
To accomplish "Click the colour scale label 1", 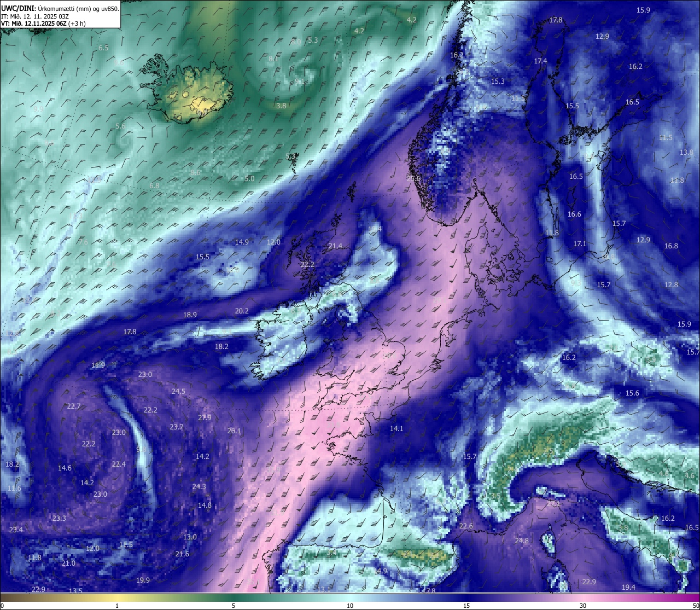I will coord(116,606).
